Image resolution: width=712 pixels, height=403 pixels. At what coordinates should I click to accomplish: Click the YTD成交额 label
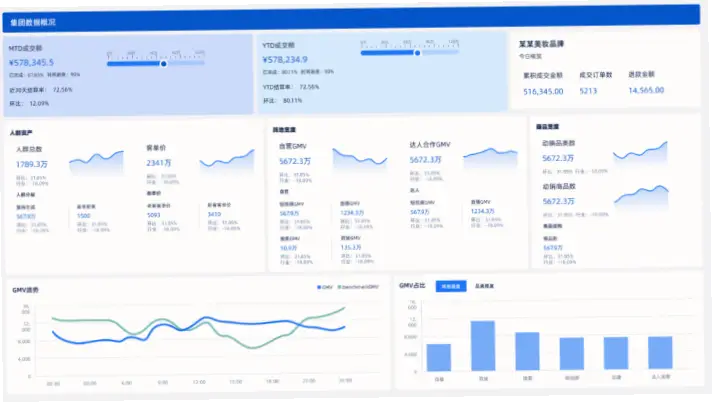coord(278,45)
